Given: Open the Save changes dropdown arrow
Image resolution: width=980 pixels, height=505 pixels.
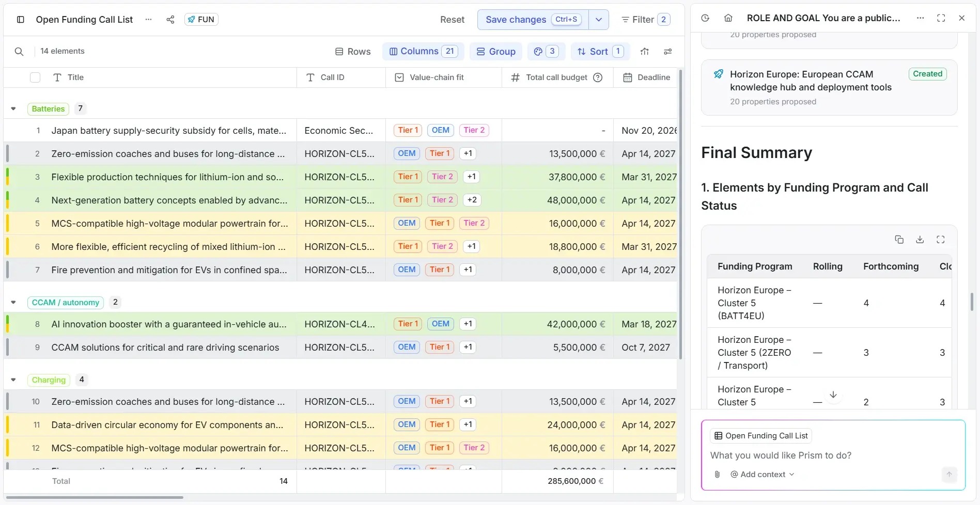Looking at the screenshot, I should tap(599, 20).
